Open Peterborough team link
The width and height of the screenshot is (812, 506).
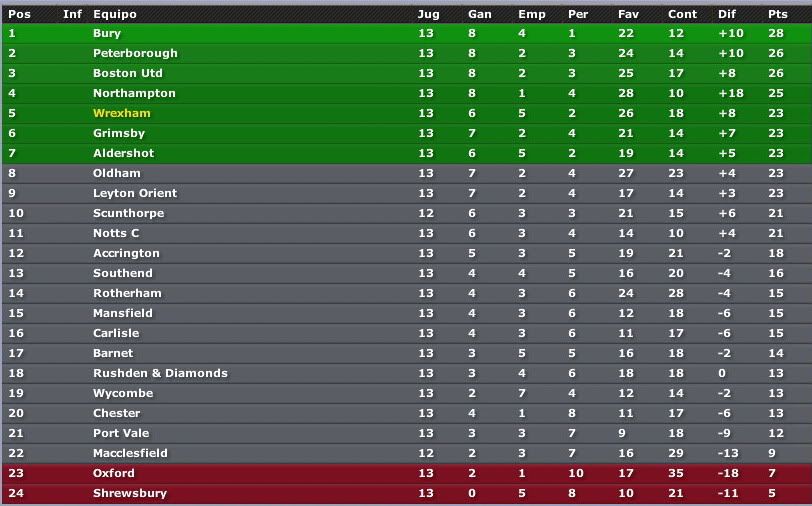135,53
